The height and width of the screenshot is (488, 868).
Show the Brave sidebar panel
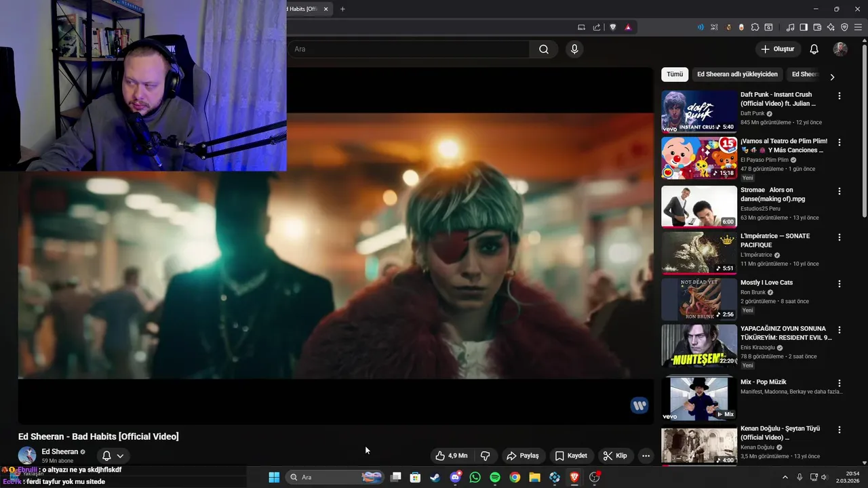(804, 27)
